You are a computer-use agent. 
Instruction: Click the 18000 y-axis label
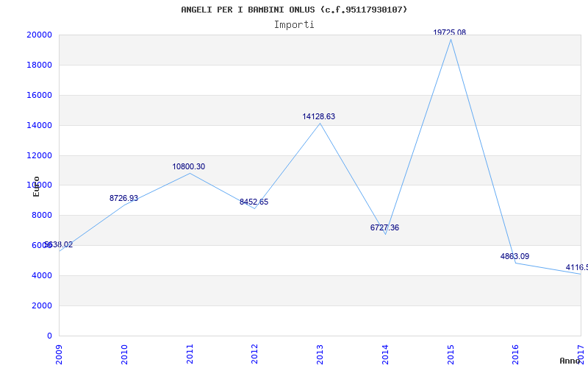click(39, 65)
